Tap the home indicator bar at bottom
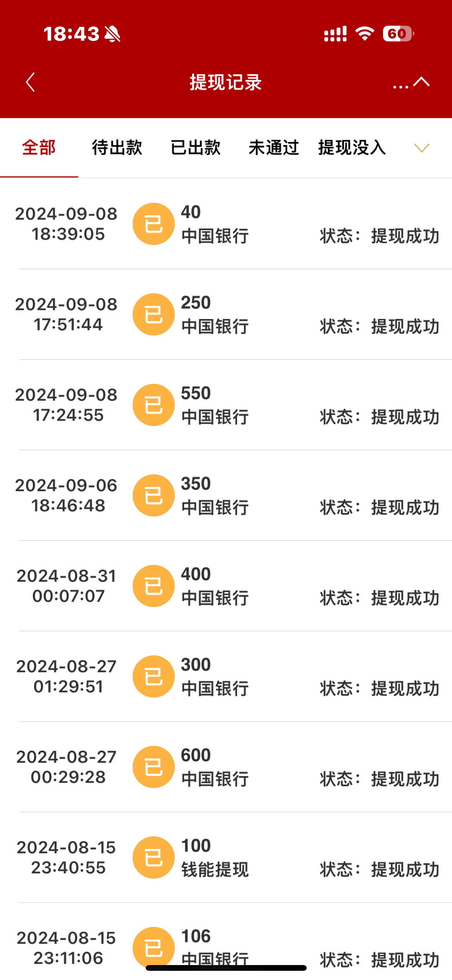The image size is (452, 980). click(x=226, y=968)
